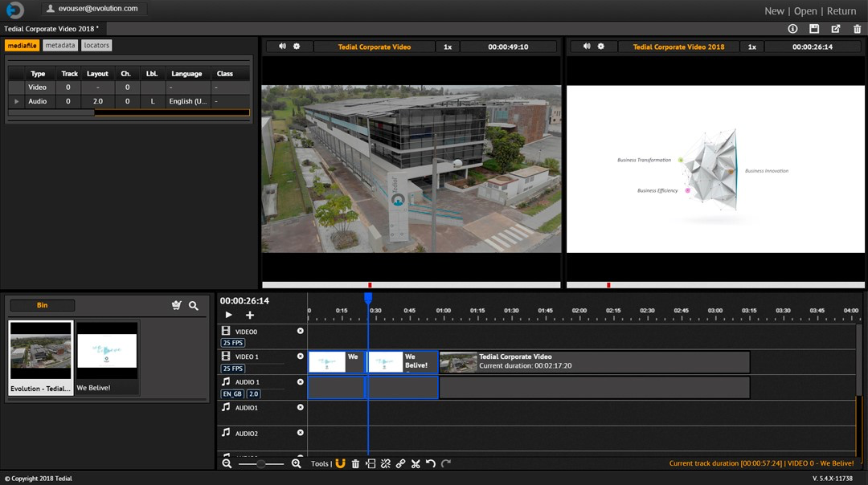Click the source timecode 00:00:49:10

(508, 47)
